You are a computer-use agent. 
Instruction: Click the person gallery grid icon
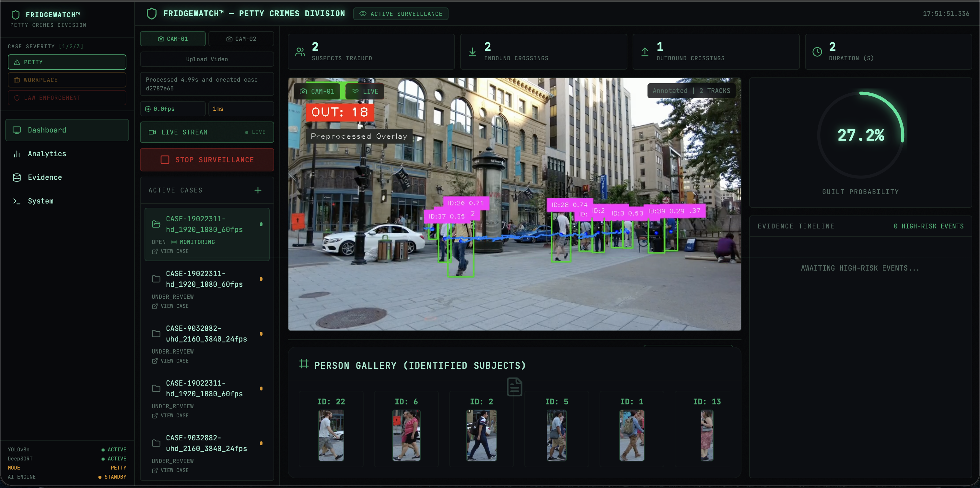304,364
